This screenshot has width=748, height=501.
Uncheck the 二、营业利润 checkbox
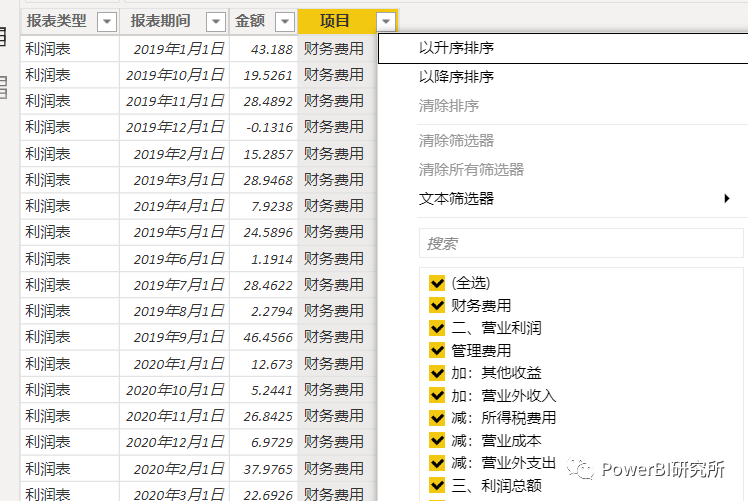437,328
